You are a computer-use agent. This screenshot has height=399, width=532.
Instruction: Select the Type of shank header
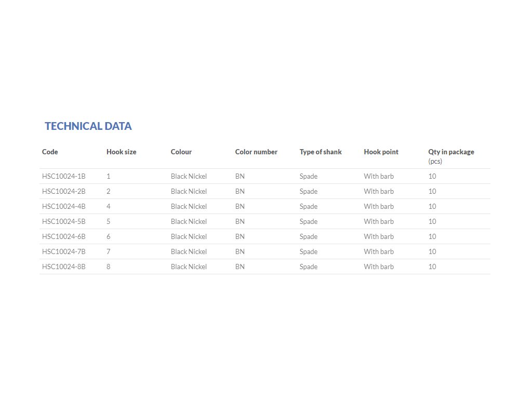(x=321, y=152)
